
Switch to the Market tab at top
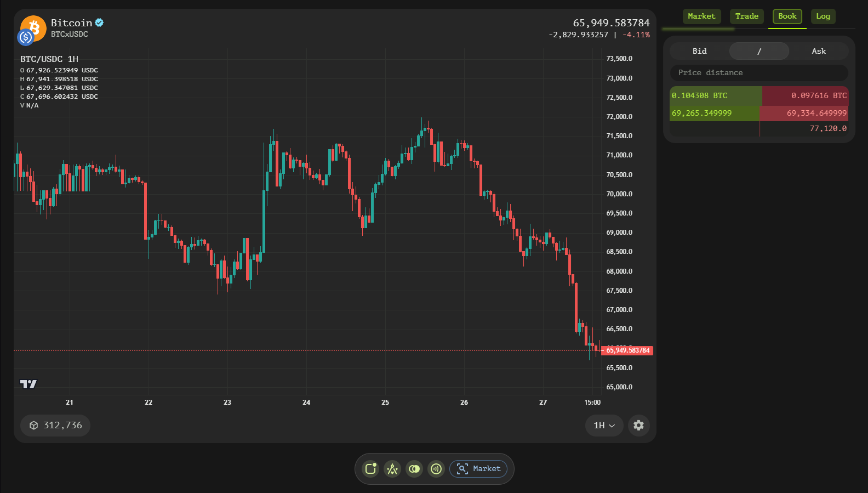click(x=701, y=16)
